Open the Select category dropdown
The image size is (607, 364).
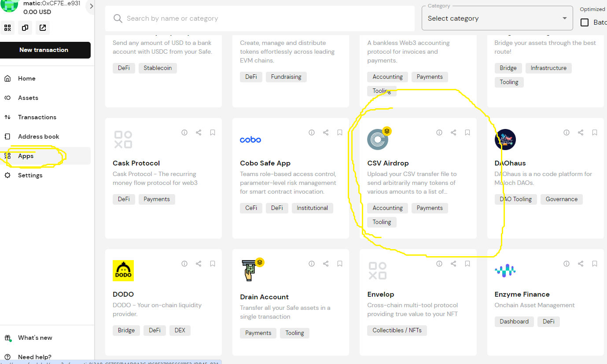click(x=497, y=18)
